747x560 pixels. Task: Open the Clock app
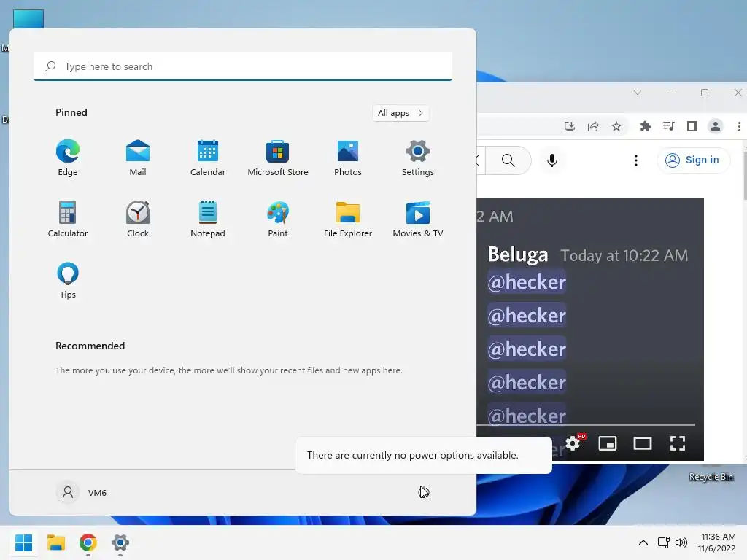pyautogui.click(x=138, y=219)
